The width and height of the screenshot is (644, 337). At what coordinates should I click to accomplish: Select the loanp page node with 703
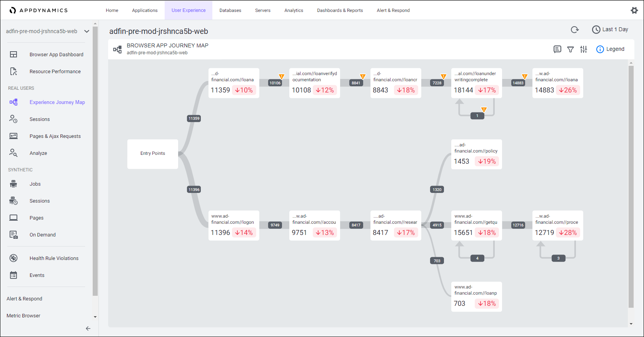(x=477, y=297)
